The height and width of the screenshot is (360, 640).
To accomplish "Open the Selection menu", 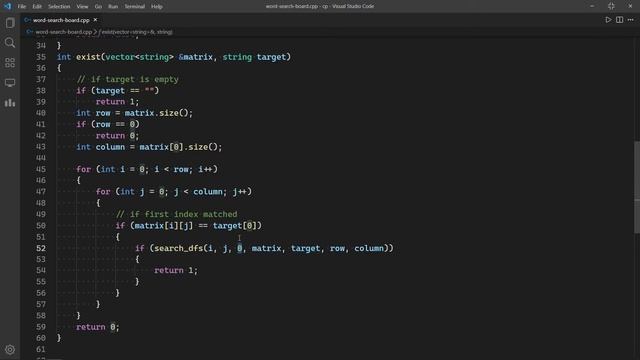I will coord(59,7).
